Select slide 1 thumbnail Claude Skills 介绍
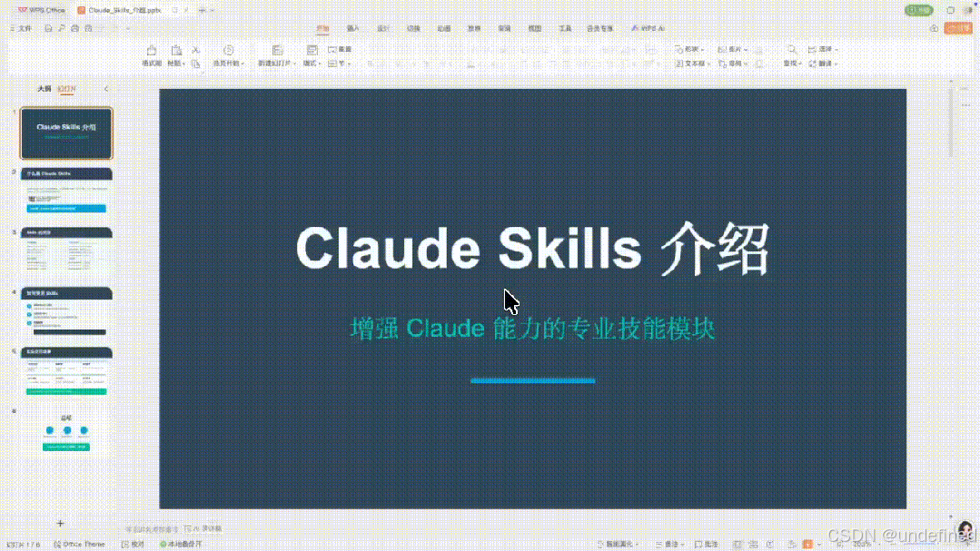The image size is (980, 551). [66, 133]
